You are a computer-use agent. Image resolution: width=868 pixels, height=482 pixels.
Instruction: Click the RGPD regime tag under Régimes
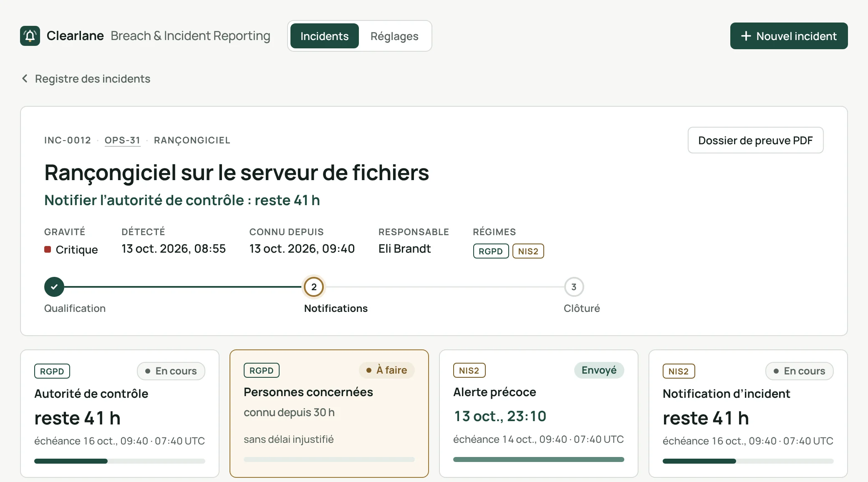tap(491, 251)
